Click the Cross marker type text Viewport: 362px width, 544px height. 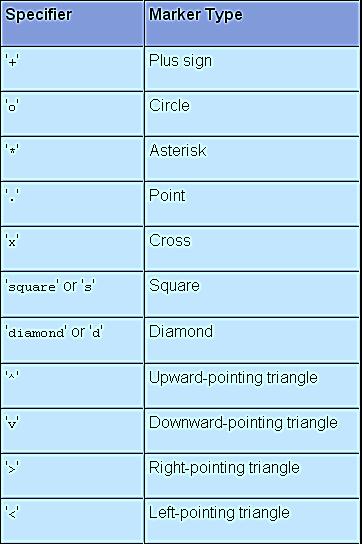click(x=170, y=241)
